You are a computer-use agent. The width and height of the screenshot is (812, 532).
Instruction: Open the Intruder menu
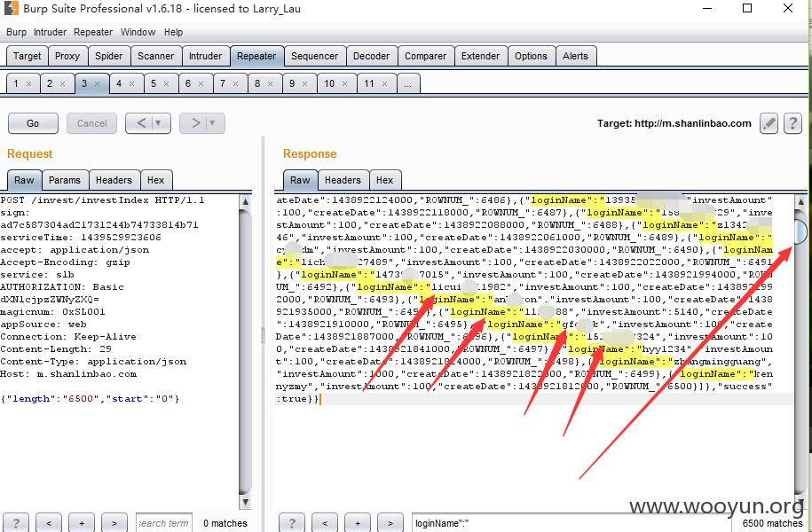click(50, 32)
